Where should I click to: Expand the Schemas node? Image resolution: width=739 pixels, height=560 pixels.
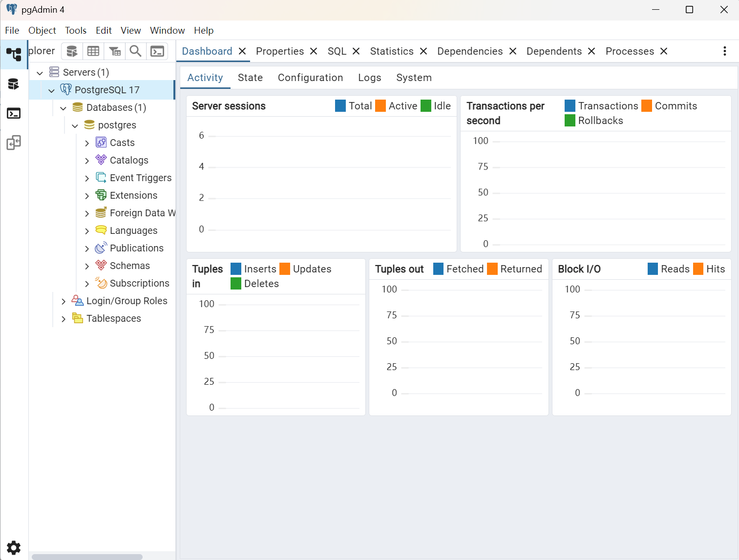[x=87, y=266]
